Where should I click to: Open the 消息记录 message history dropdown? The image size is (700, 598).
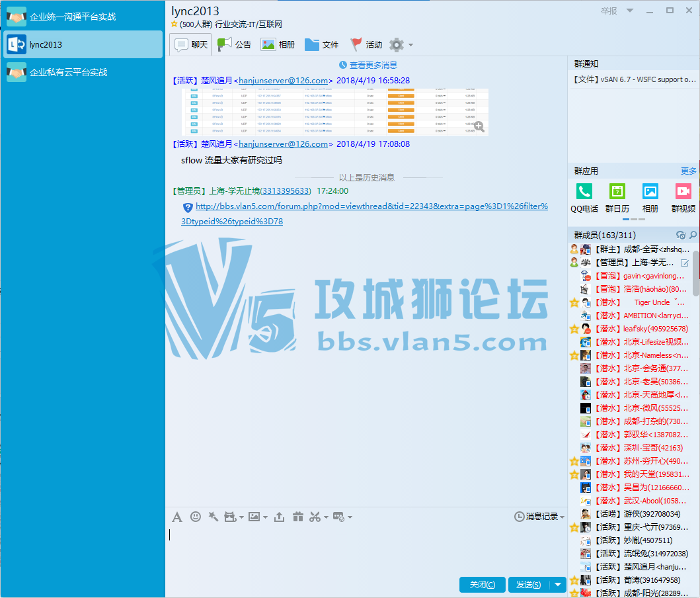click(539, 517)
